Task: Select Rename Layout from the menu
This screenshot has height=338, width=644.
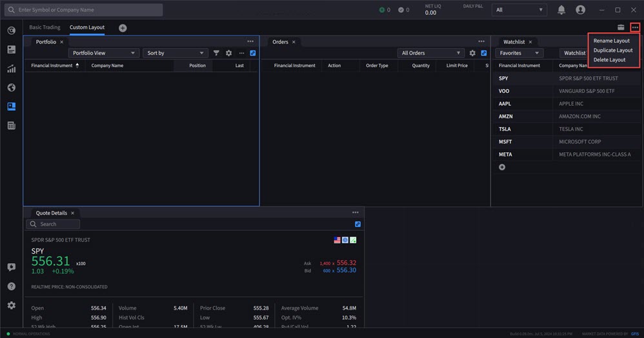Action: click(611, 41)
